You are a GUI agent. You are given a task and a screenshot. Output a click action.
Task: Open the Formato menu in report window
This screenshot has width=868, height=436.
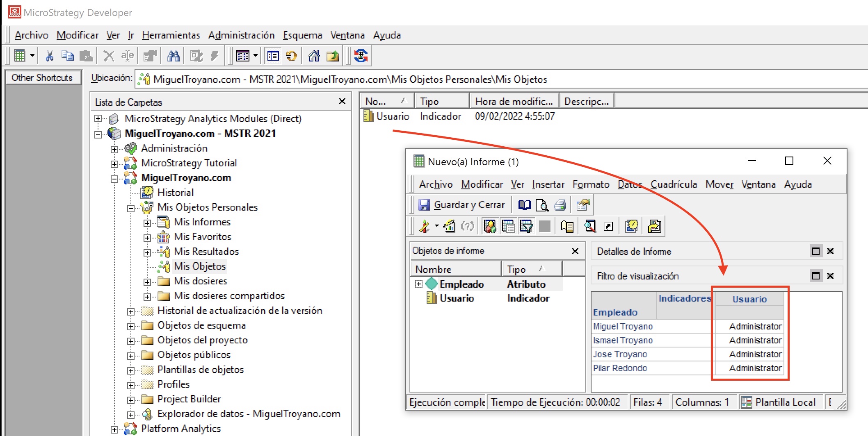591,184
